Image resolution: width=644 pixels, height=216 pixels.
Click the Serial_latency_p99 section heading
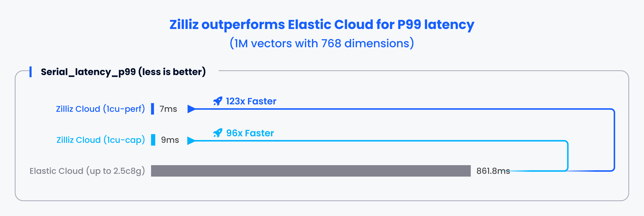[x=123, y=72]
